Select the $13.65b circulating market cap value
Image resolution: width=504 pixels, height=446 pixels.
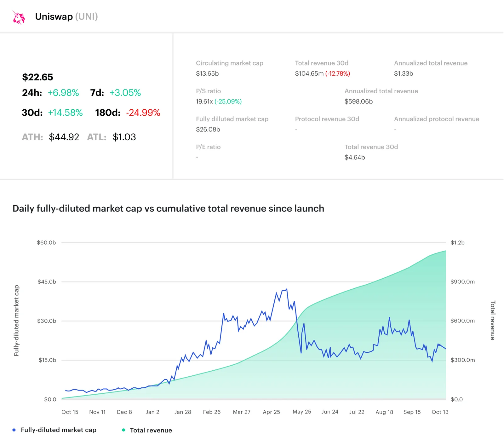(x=207, y=73)
